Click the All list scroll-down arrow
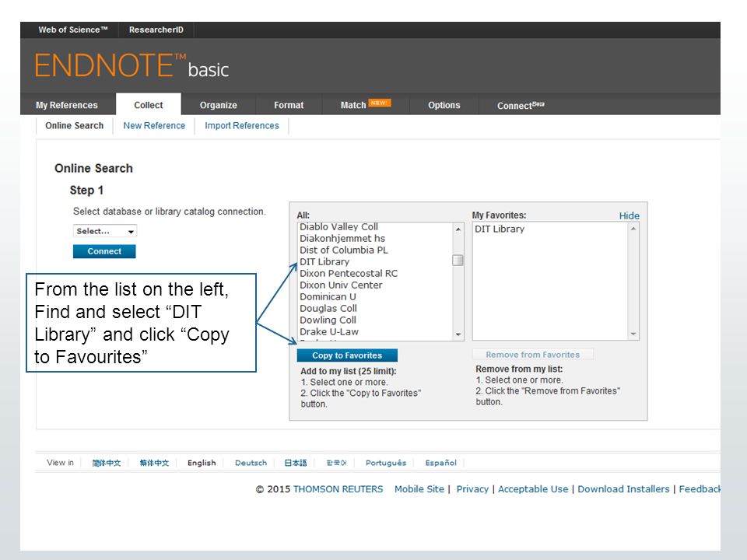The image size is (747, 560). click(458, 334)
